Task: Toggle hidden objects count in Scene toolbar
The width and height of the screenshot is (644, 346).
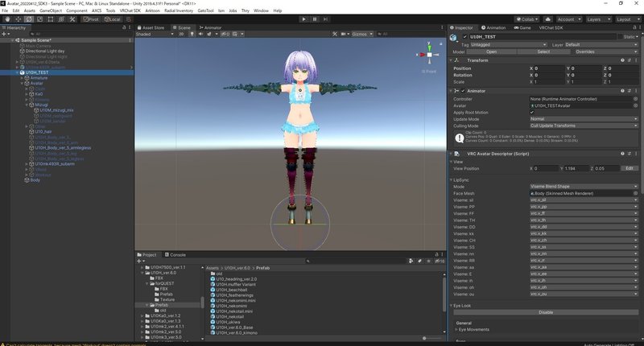Action: [225, 34]
